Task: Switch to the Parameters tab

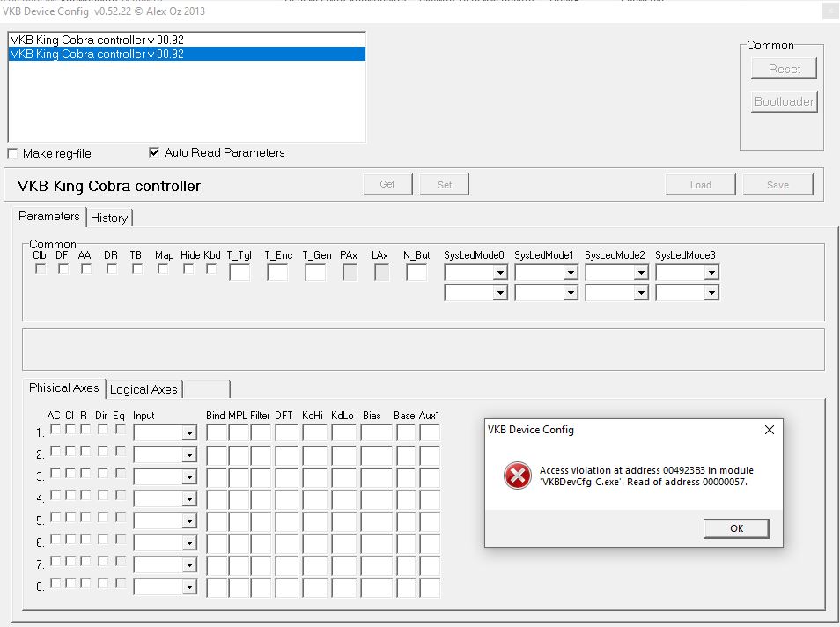Action: click(x=48, y=216)
